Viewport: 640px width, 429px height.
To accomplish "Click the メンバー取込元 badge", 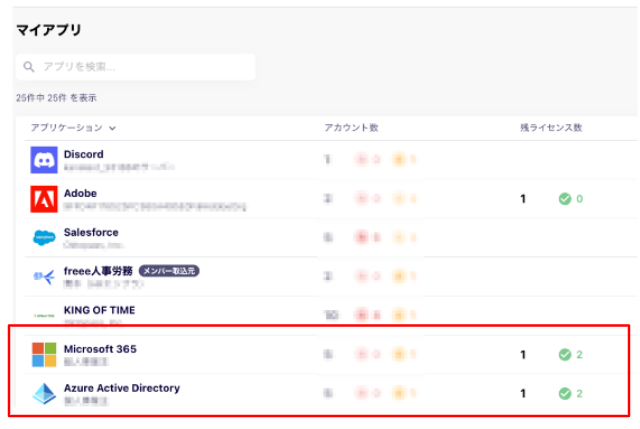I will [x=169, y=271].
